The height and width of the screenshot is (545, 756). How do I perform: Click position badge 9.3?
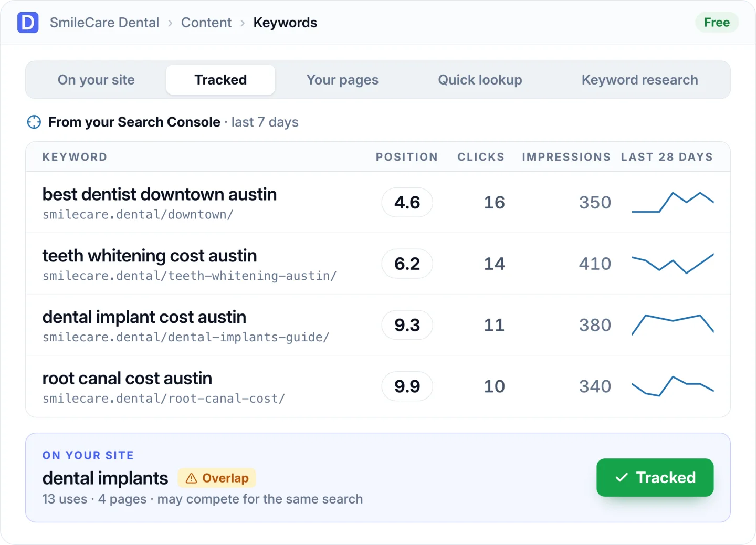(x=407, y=325)
